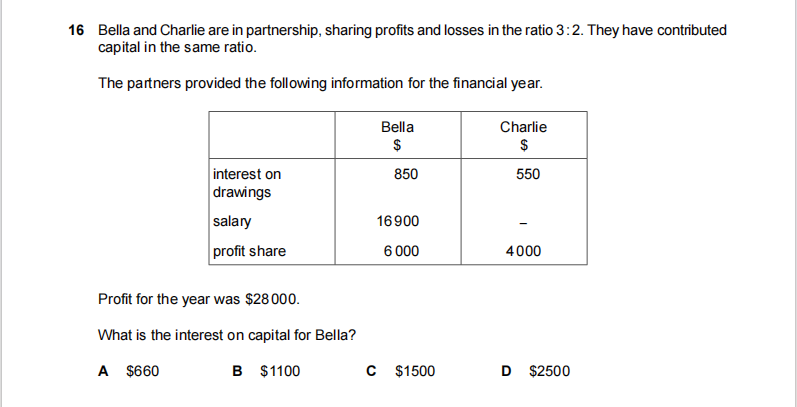Click the question number 16
Image resolution: width=797 pixels, height=407 pixels.
click(77, 31)
